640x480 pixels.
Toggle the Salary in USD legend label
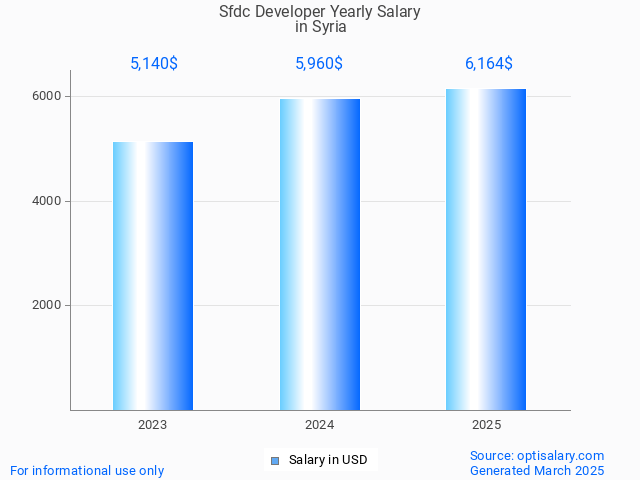327,460
